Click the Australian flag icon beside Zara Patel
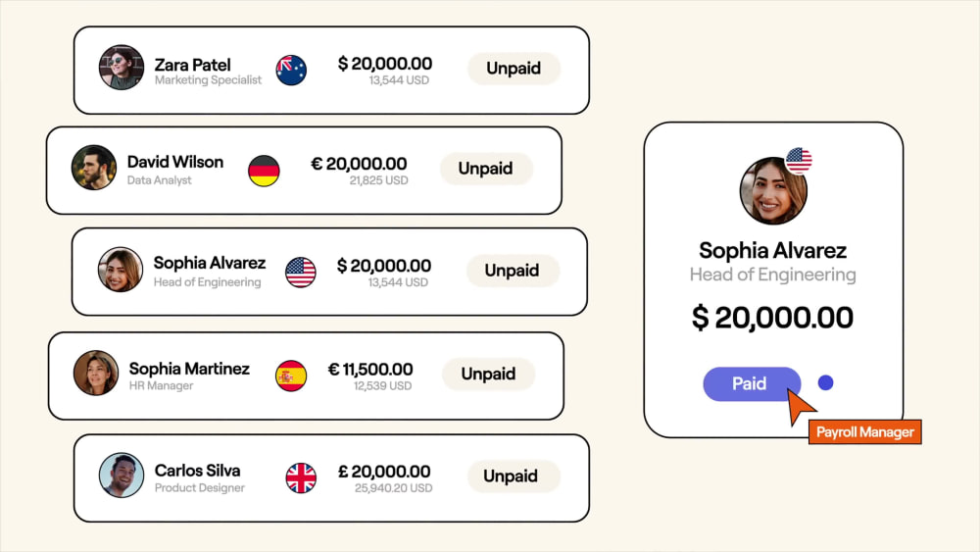Viewport: 980px width, 552px height. tap(291, 70)
